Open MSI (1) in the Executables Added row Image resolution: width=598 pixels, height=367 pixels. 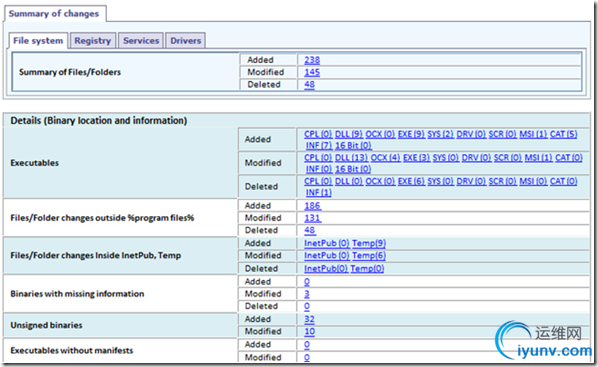click(533, 134)
